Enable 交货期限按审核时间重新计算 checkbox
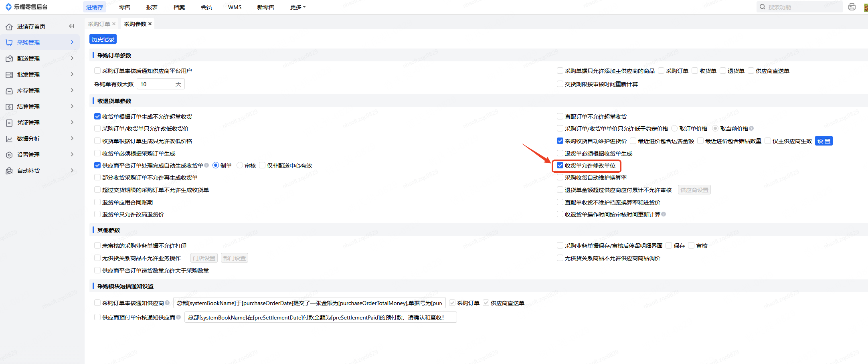Viewport: 868px width, 364px height. pyautogui.click(x=560, y=84)
